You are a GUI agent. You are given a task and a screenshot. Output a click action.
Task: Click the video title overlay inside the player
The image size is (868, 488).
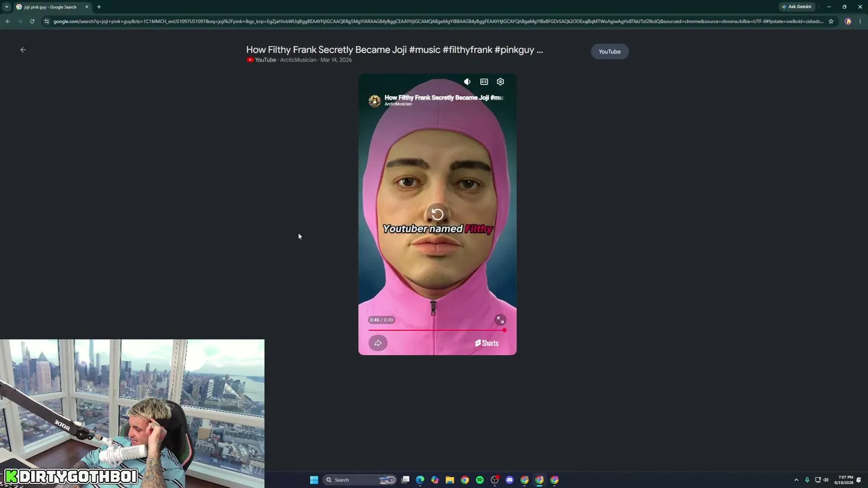[443, 98]
